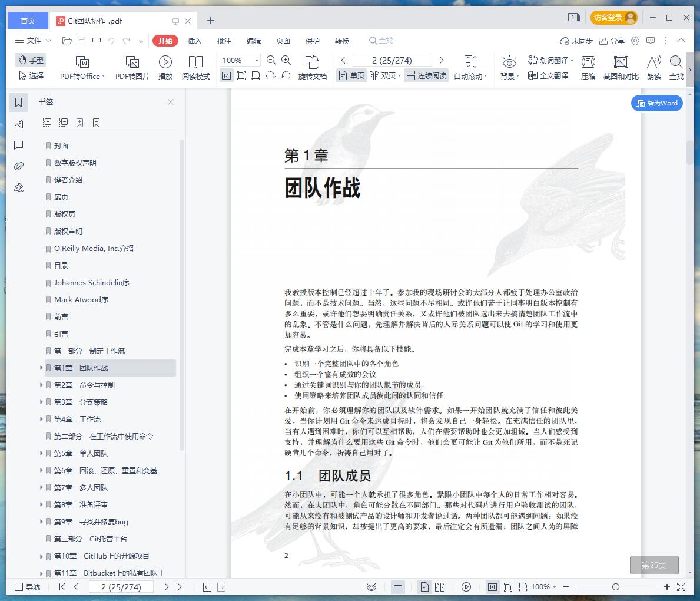The width and height of the screenshot is (700, 601).
Task: Open the bookmark panel icon in sidebar
Action: coord(18,103)
